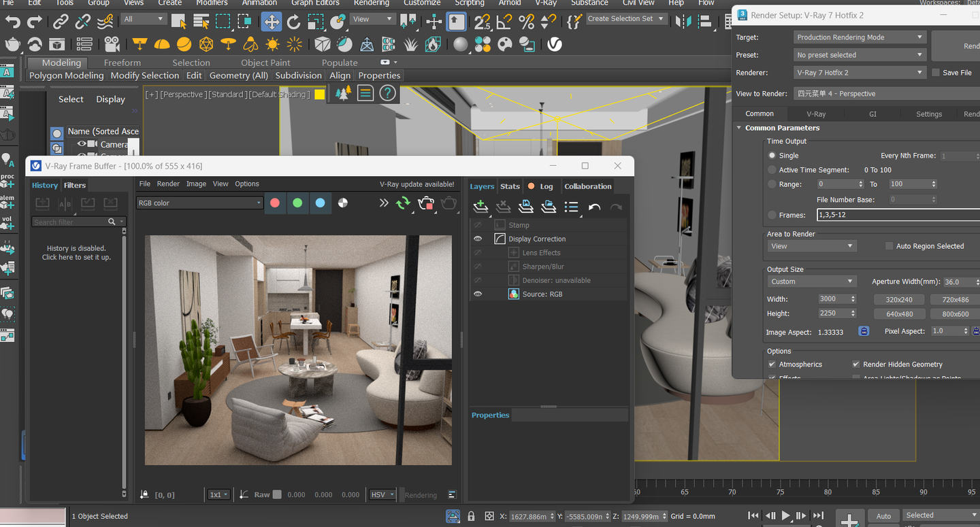This screenshot has height=527, width=980.
Task: Load a layer tree preset from file
Action: click(549, 207)
